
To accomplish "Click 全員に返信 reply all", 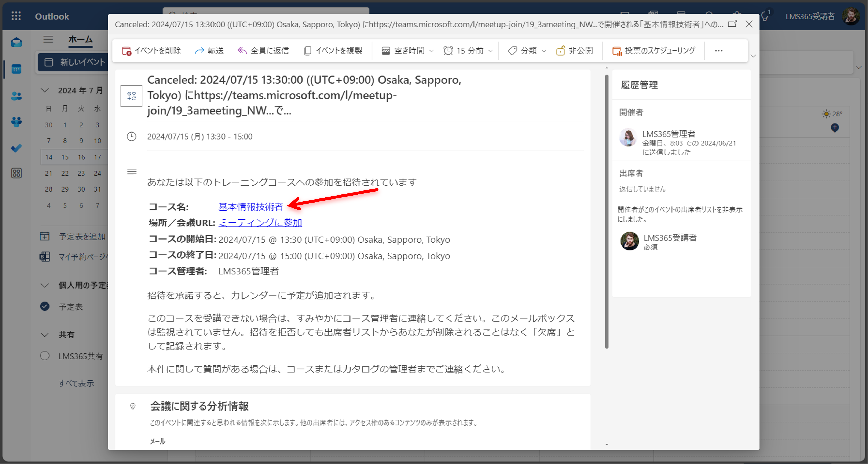I will pos(263,51).
